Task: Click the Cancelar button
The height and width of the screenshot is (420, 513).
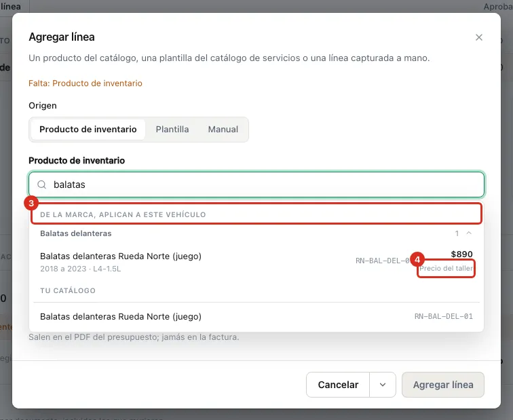Action: point(338,385)
